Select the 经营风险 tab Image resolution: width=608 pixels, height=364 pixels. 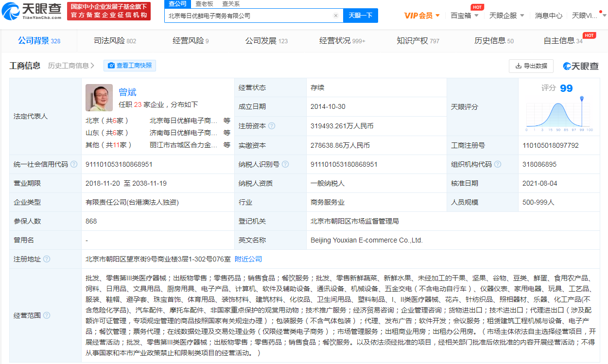[x=191, y=41]
